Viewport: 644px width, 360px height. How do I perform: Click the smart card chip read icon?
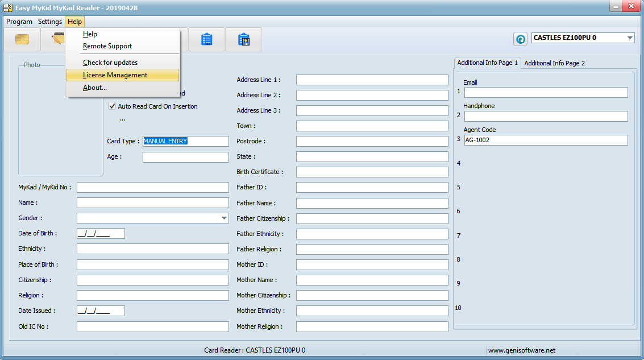(x=22, y=39)
